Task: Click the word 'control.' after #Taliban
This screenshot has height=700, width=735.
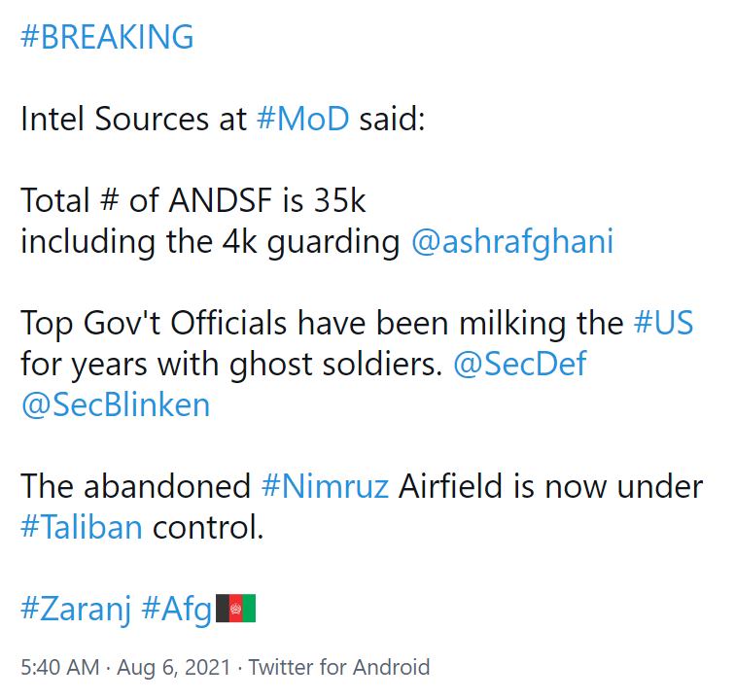Action: coord(207,527)
